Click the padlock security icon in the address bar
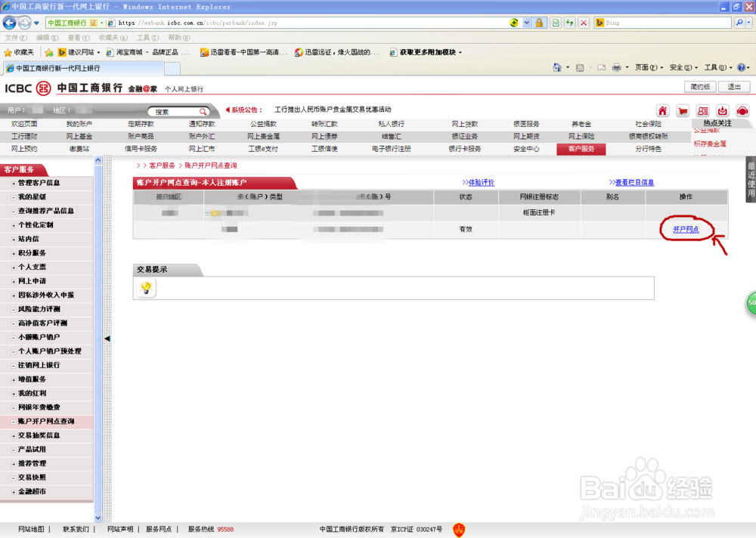Screen dimensions: 756x538 539,23
